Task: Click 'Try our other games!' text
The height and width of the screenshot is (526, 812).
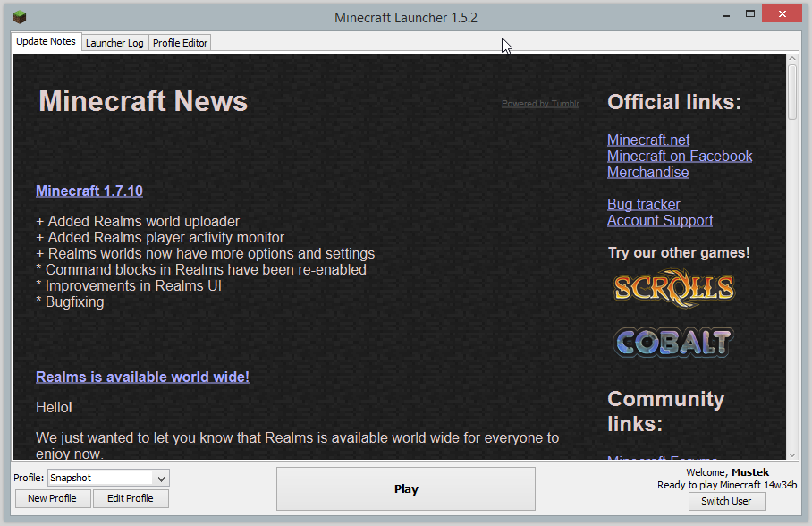Action: tap(679, 253)
